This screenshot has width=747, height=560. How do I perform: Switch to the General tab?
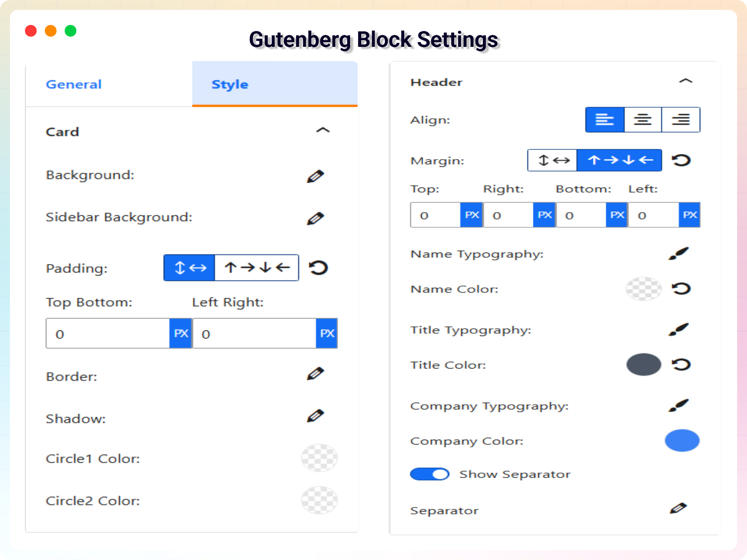pos(74,84)
